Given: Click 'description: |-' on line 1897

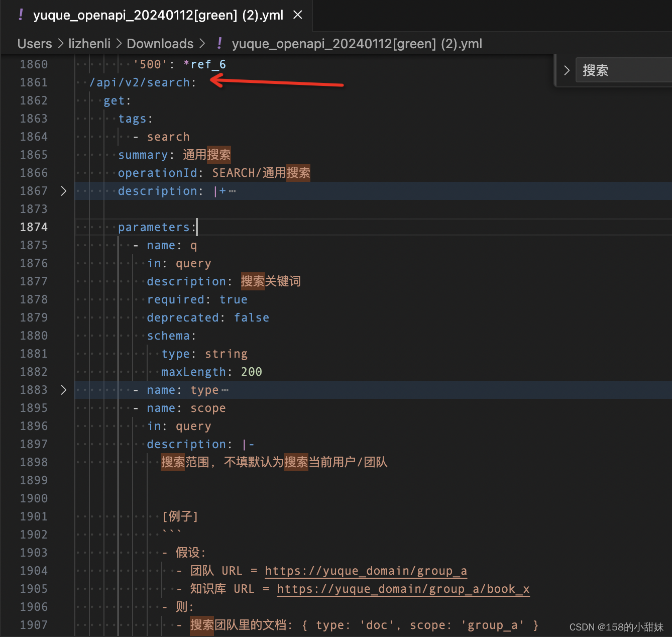Looking at the screenshot, I should 201,444.
